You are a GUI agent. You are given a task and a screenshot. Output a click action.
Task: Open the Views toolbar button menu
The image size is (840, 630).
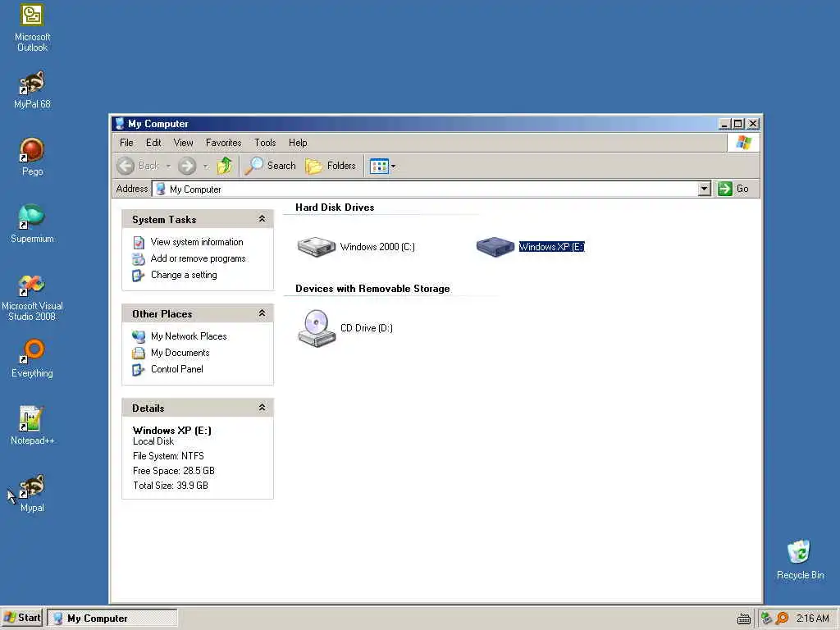tap(382, 166)
